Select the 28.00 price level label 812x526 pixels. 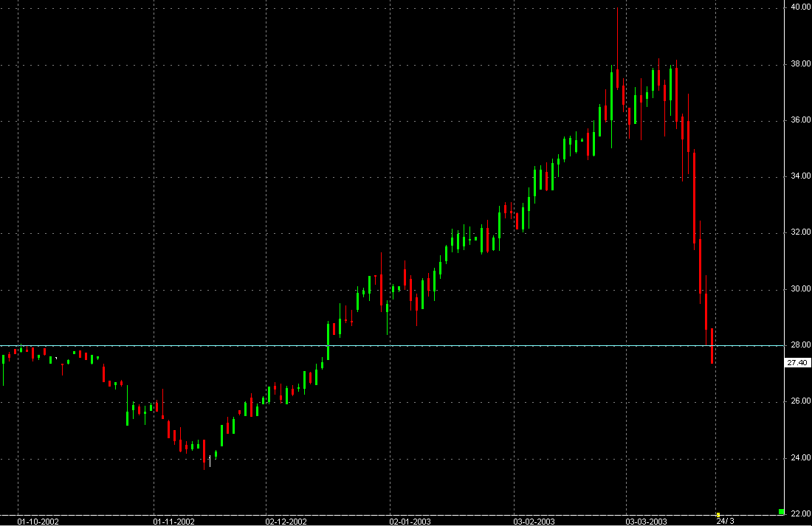pos(800,345)
